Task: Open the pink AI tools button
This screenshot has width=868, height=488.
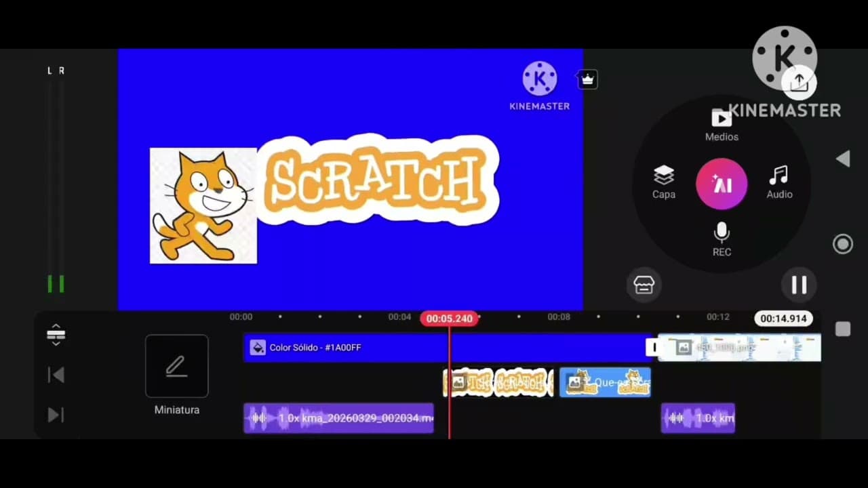Action: 722,184
